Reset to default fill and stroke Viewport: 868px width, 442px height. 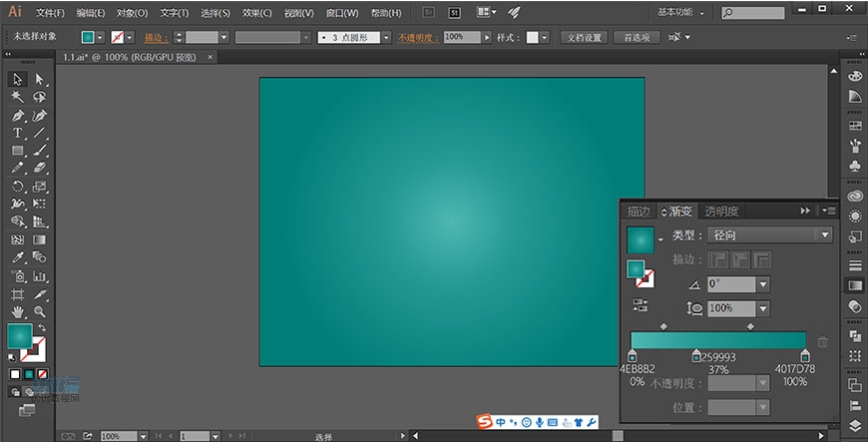pyautogui.click(x=11, y=356)
